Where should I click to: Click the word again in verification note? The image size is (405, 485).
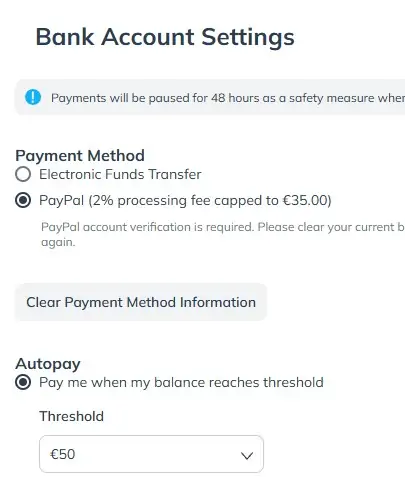(58, 242)
